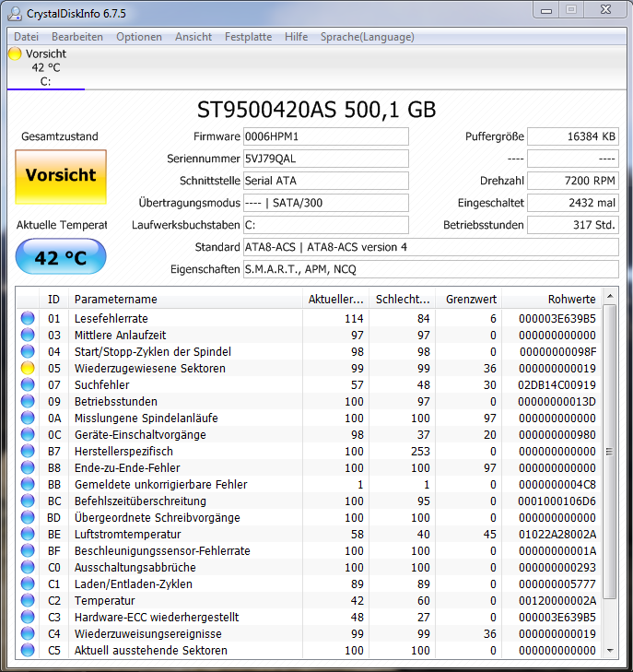Screen dimensions: 633x672
Task: Click the Grenzwert column header
Action: click(469, 300)
